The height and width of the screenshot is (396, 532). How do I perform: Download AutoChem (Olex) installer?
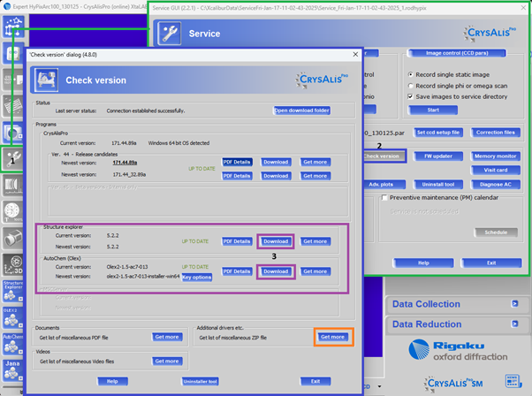[x=276, y=271]
